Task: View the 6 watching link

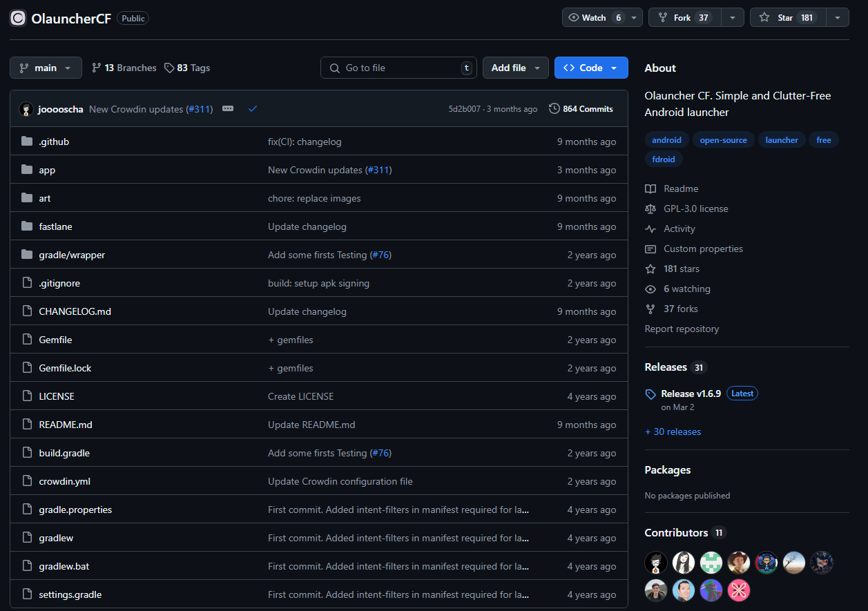Action: 678,289
